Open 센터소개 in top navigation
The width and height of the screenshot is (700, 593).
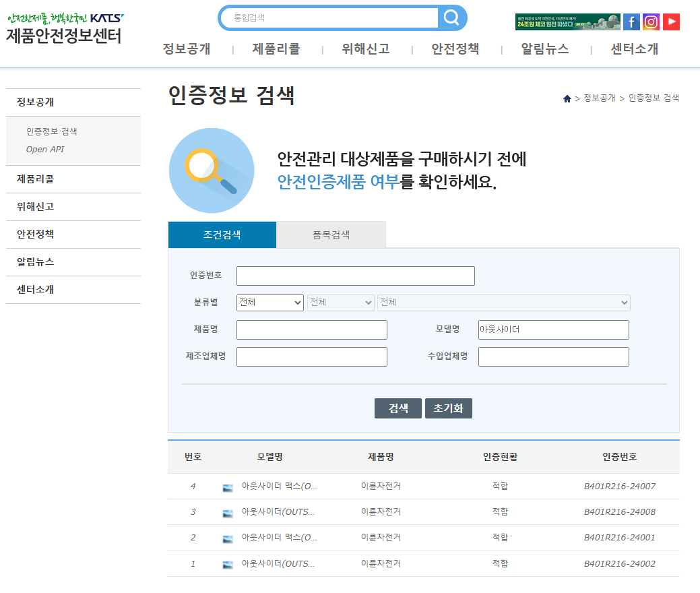pyautogui.click(x=635, y=49)
